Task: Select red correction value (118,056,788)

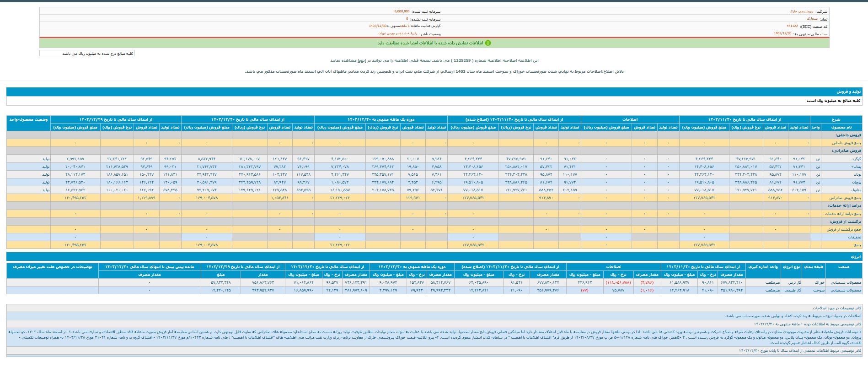Action: coord(618,282)
